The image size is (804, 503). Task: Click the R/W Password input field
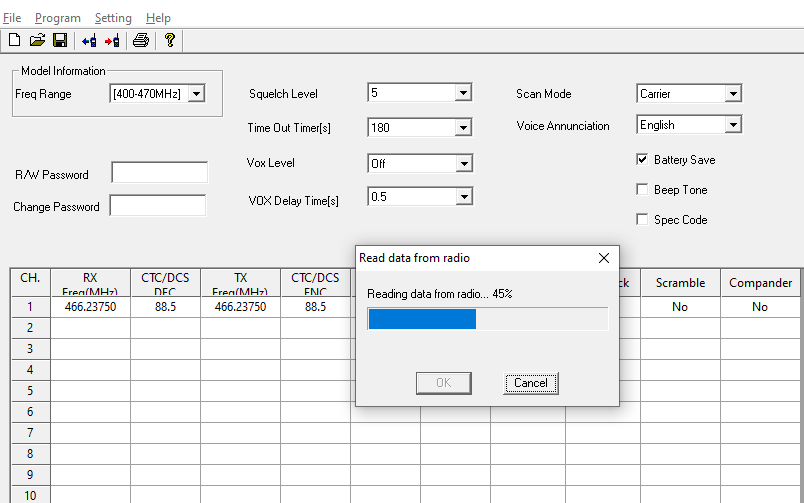[x=159, y=172]
